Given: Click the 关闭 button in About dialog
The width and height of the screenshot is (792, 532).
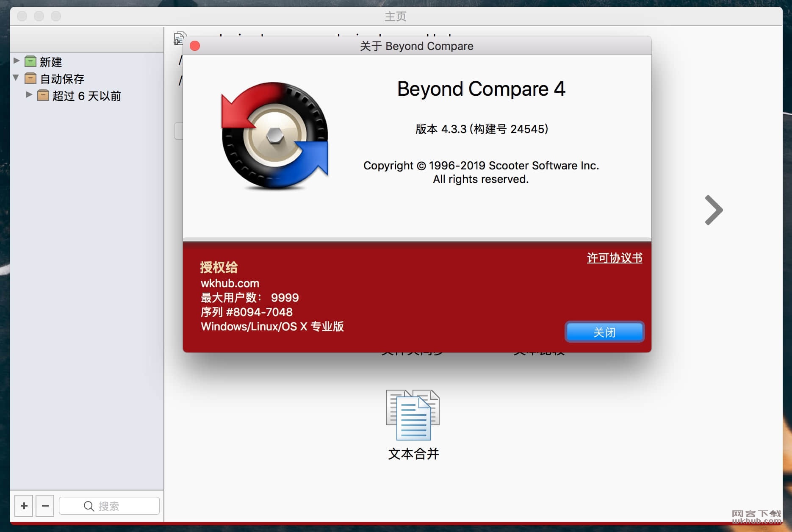Looking at the screenshot, I should coord(604,332).
